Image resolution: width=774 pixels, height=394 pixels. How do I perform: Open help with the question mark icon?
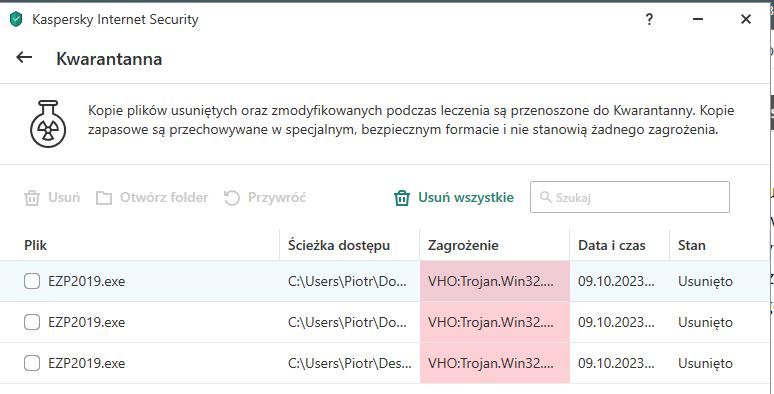click(649, 20)
